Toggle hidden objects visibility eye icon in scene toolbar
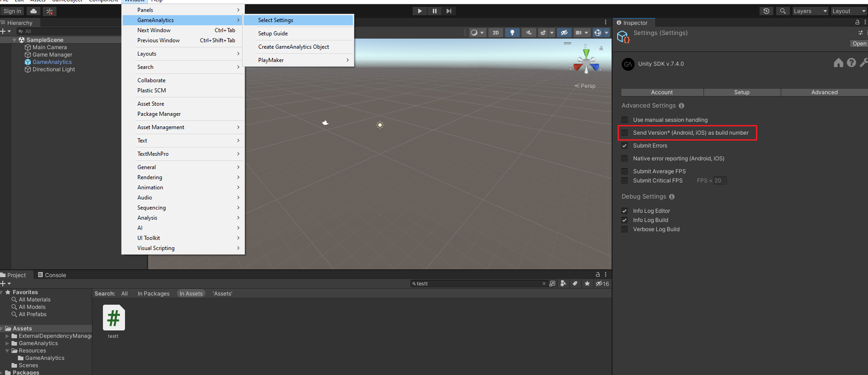Viewport: 868px width, 375px height. (564, 33)
